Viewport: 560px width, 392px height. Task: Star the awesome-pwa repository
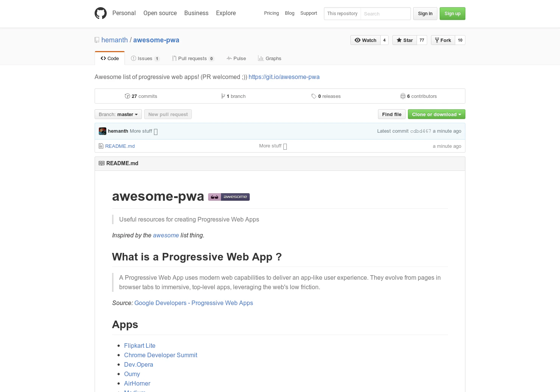click(x=404, y=40)
